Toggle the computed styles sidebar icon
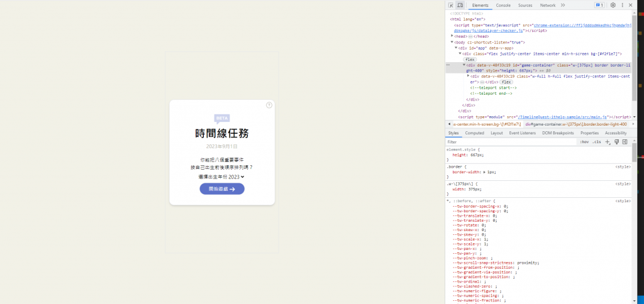The width and height of the screenshot is (644, 304). click(625, 142)
